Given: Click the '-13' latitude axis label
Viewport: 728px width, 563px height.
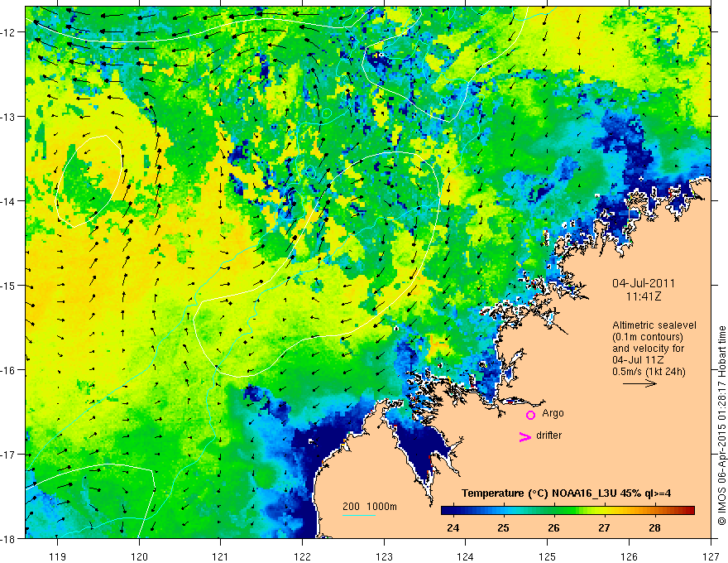Looking at the screenshot, I should point(9,117).
